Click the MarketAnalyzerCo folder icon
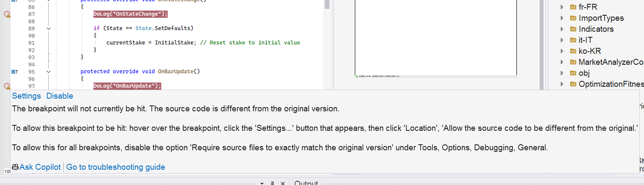644x185 pixels. 573,62
